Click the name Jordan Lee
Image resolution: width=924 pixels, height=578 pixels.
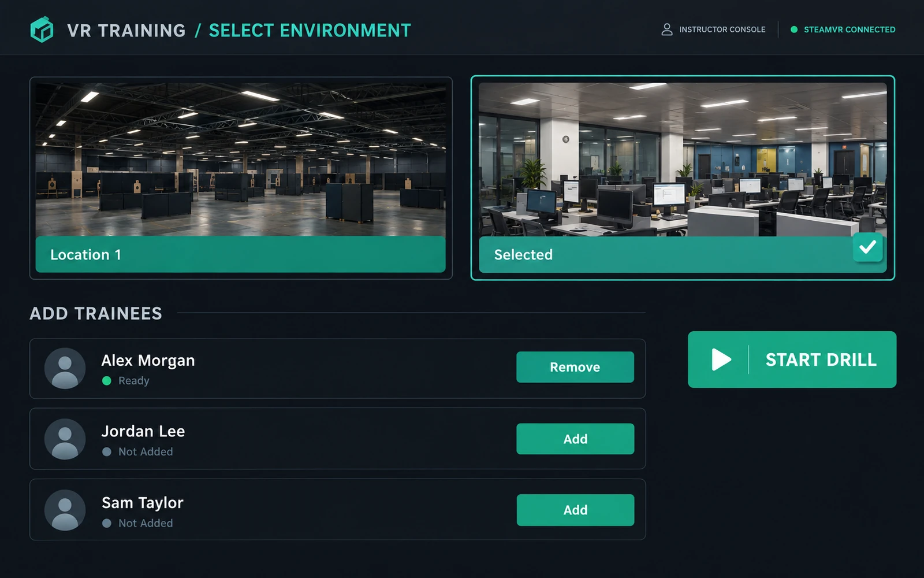tap(143, 431)
